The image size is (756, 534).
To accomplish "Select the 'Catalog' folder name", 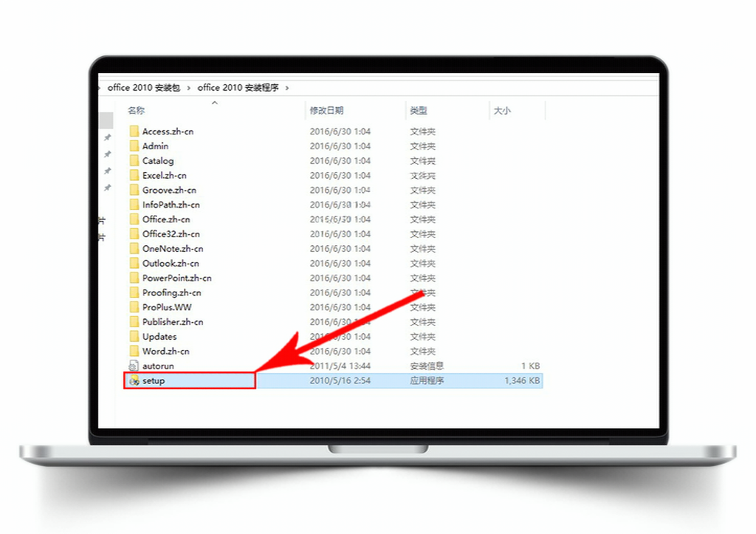I will [x=158, y=160].
